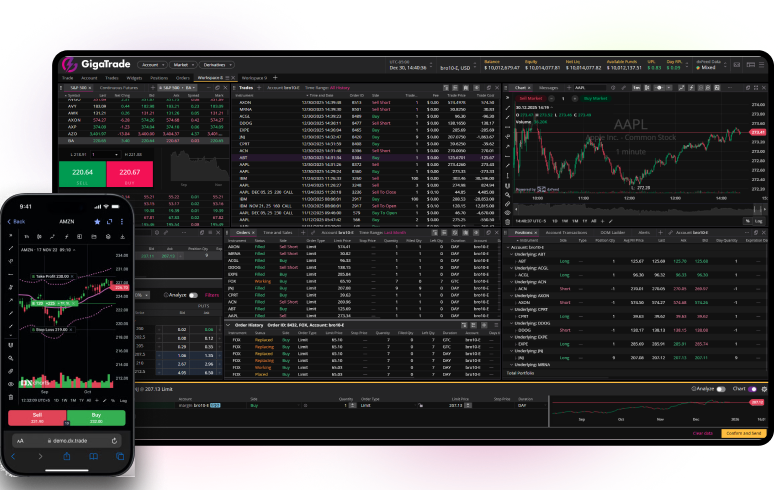The height and width of the screenshot is (490, 779).
Task: Tap the download icon in phone chart toolbar
Action: [122, 237]
